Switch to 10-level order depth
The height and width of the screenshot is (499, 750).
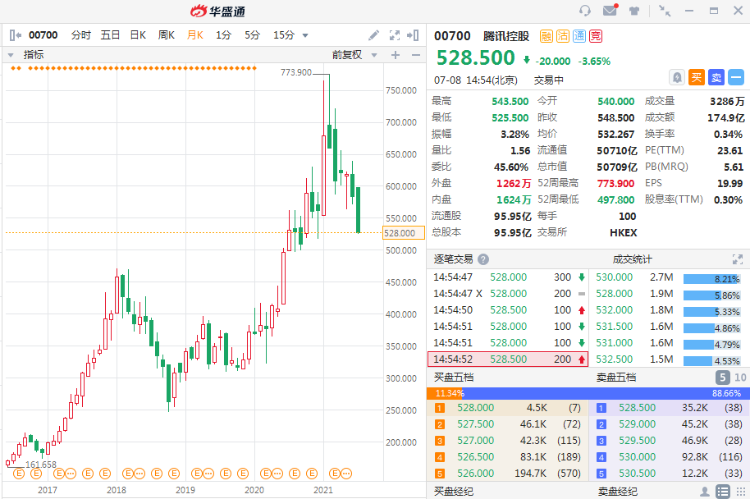click(x=740, y=377)
